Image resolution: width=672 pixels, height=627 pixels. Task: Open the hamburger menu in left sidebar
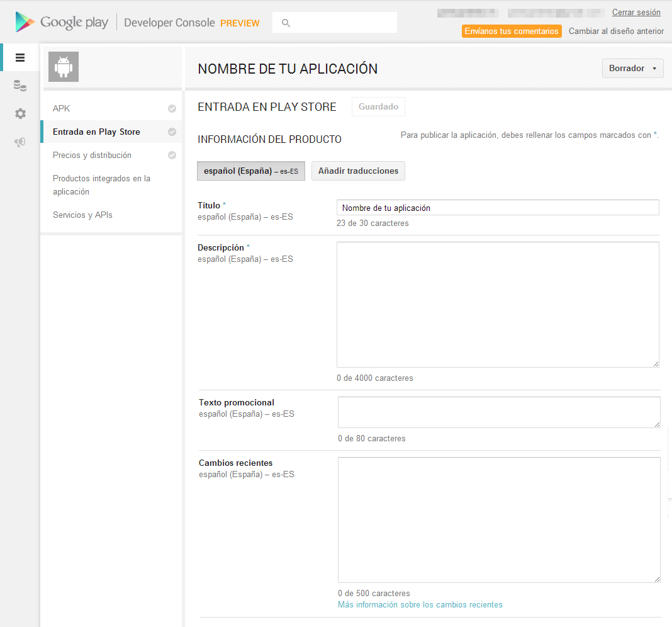tap(20, 58)
